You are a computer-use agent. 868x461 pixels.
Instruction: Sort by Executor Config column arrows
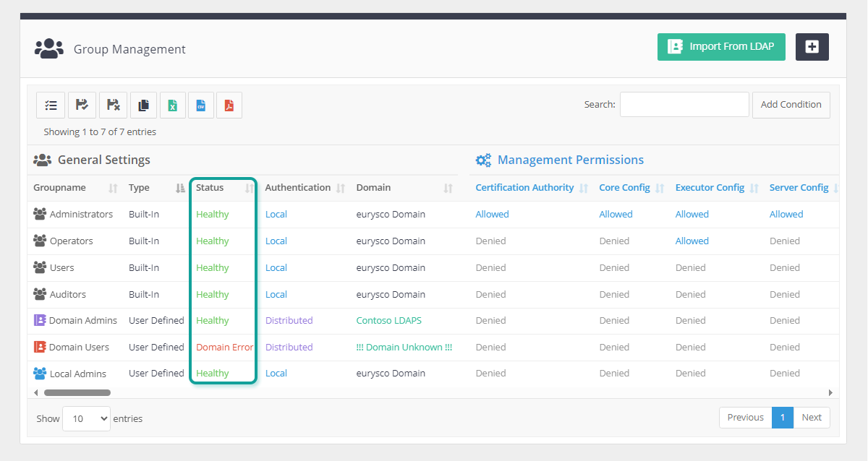[x=754, y=188]
